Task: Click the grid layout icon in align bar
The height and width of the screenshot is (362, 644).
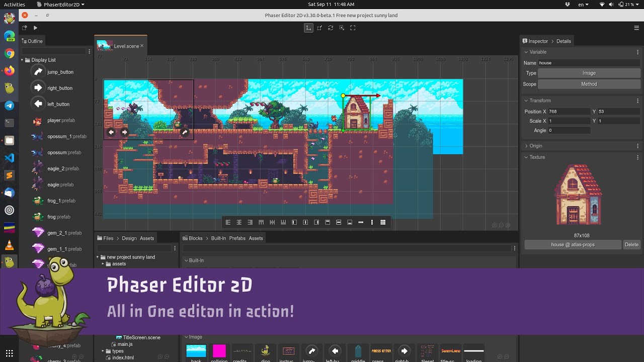Action: 383,222
